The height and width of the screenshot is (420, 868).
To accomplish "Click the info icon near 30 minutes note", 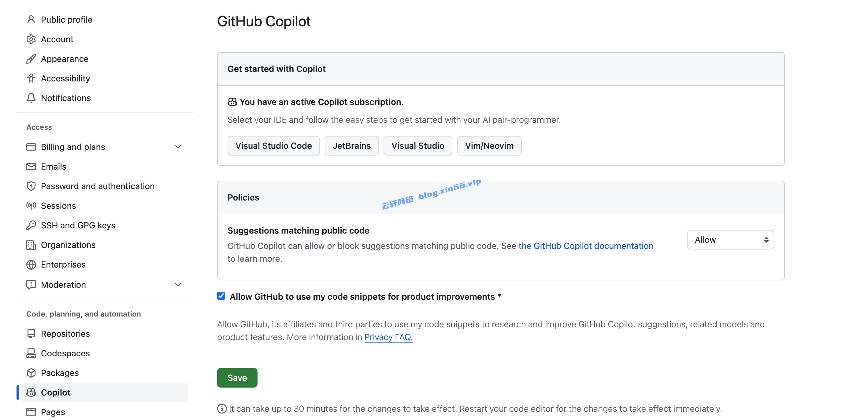I will click(x=222, y=409).
